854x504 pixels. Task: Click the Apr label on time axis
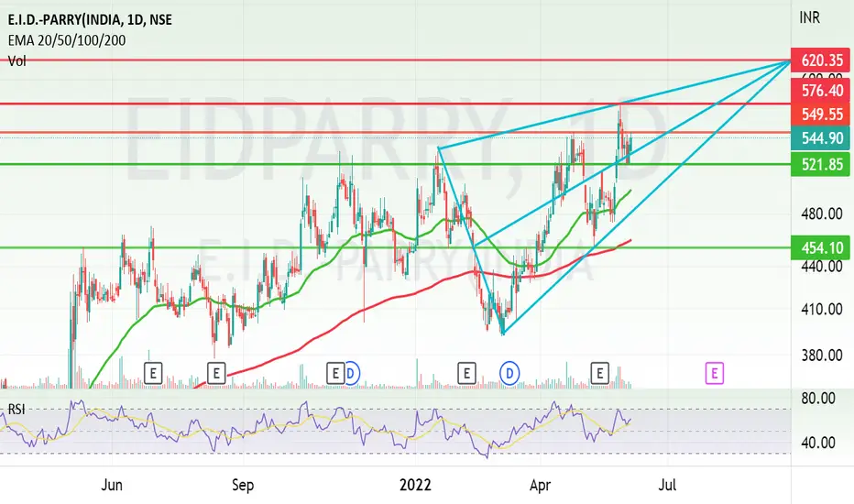(540, 485)
